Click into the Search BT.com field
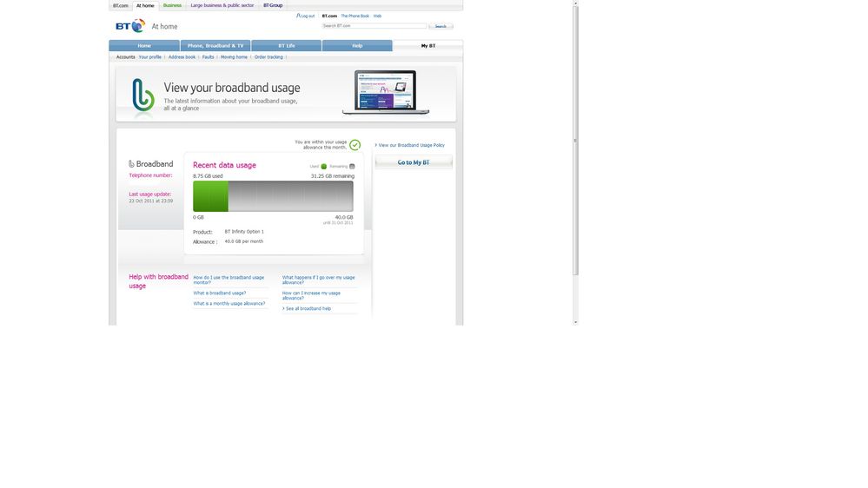The height and width of the screenshot is (488, 868). pyautogui.click(x=374, y=26)
